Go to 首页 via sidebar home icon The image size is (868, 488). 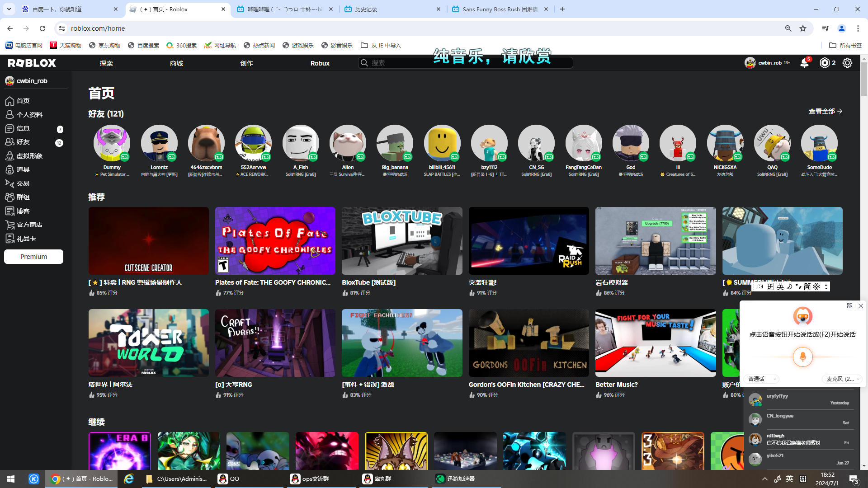point(9,101)
